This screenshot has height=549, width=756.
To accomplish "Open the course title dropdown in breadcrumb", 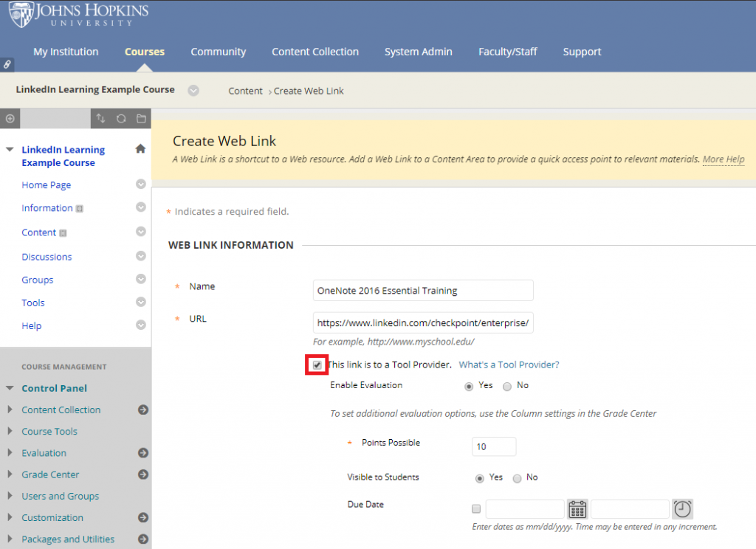I will tap(193, 91).
